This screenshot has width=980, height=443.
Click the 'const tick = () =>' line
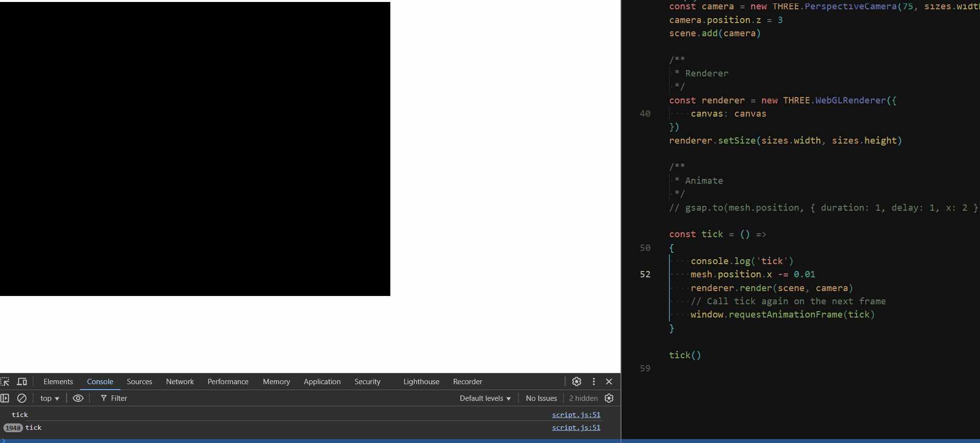pyautogui.click(x=717, y=234)
